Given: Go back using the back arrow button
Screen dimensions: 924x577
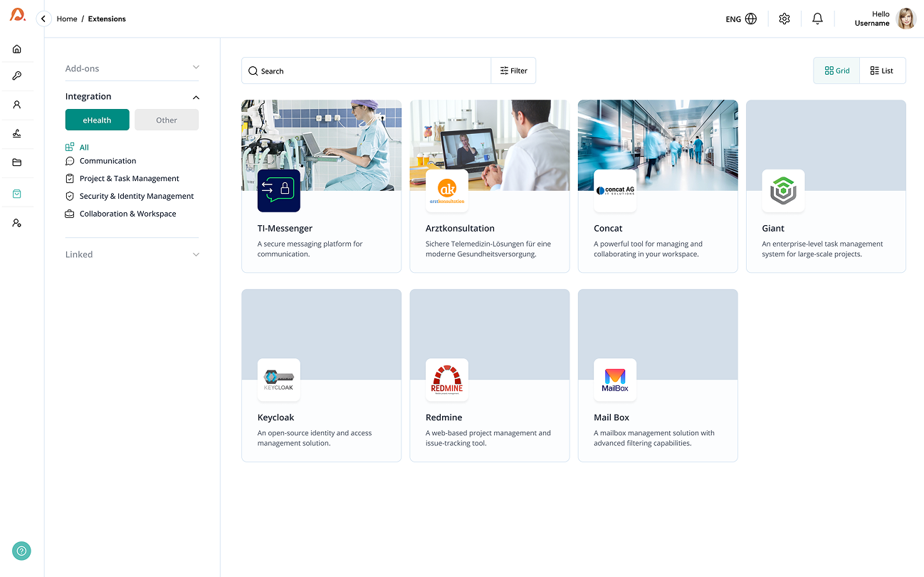Looking at the screenshot, I should coord(43,19).
